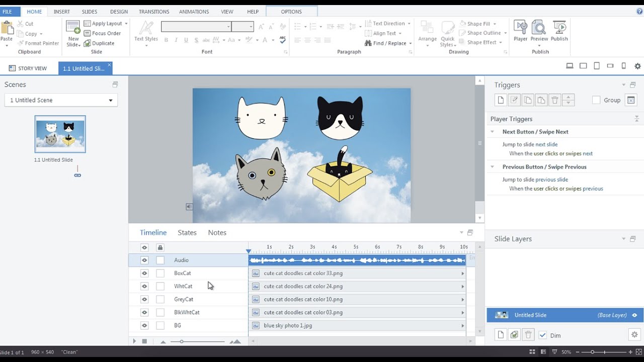644x362 pixels.
Task: Open slide layer properties gear
Action: tap(634, 335)
